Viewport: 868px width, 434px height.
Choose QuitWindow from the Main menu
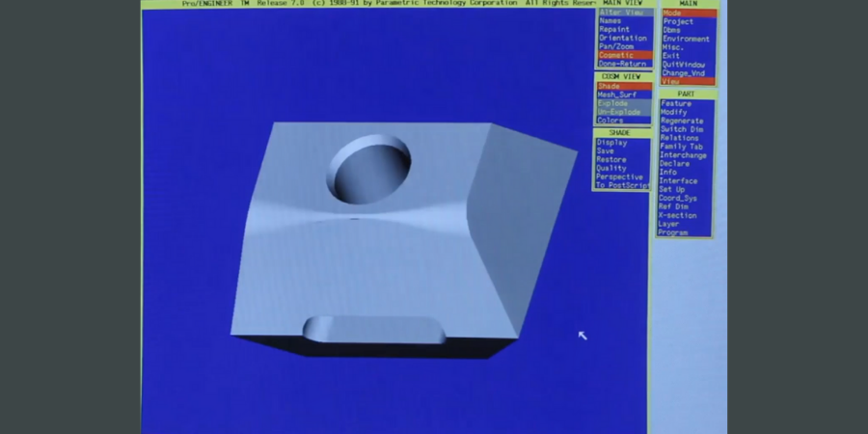pyautogui.click(x=684, y=65)
